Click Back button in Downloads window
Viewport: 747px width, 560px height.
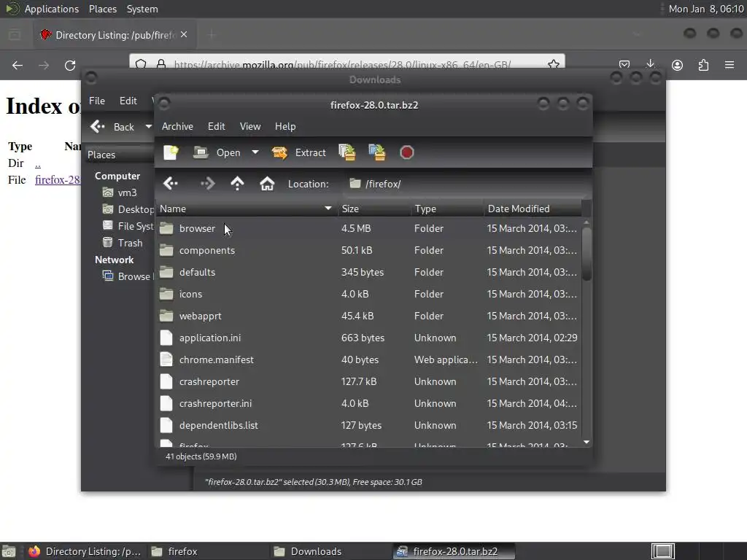coord(113,127)
